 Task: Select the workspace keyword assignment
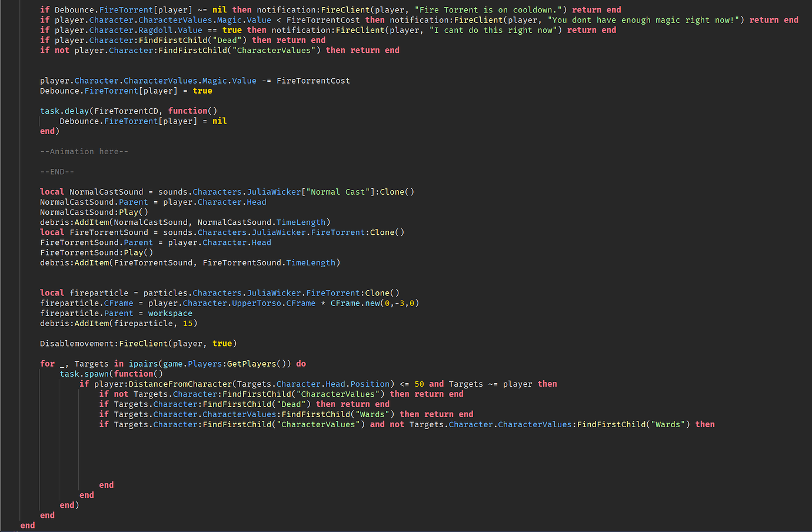coord(170,313)
